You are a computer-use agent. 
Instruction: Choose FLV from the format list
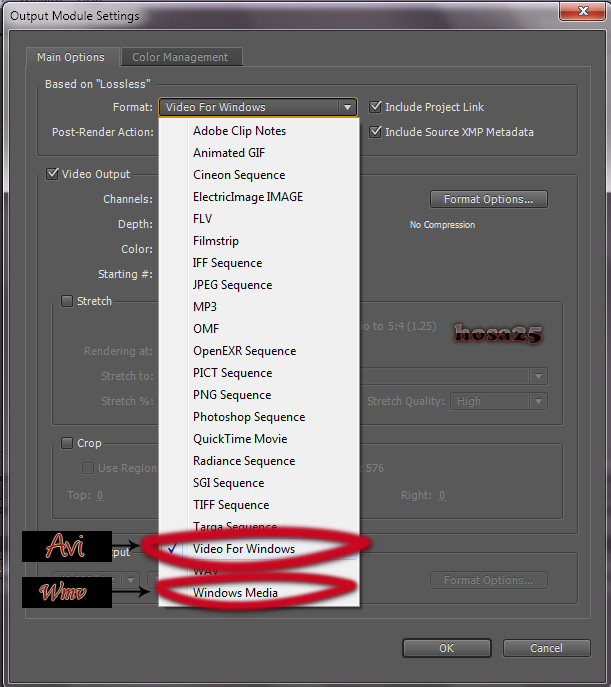(259, 219)
